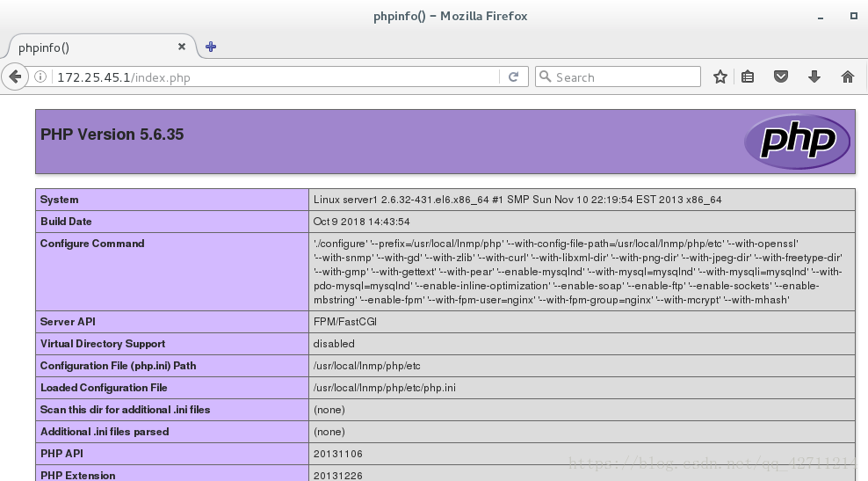The image size is (868, 481).
Task: Reload the page with refresh icon
Action: (x=513, y=77)
